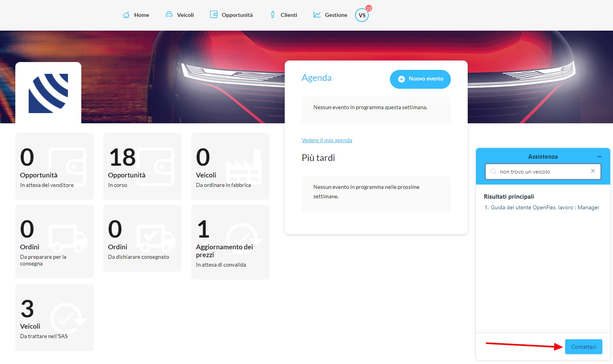
Task: Clear the assistance search field
Action: 593,171
